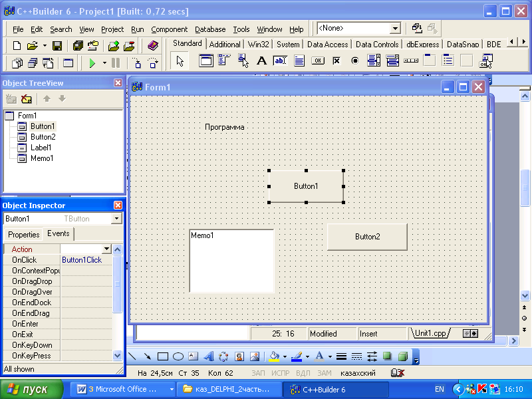The height and width of the screenshot is (399, 532).
Task: Select the PopupMenu component icon
Action: pos(243,61)
